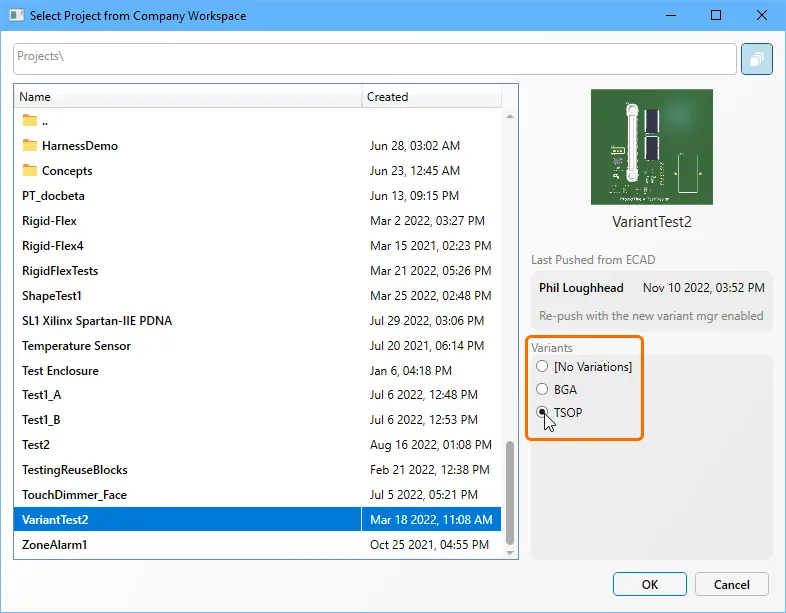This screenshot has width=786, height=613.
Task: Click the Concepts folder name
Action: tap(67, 171)
